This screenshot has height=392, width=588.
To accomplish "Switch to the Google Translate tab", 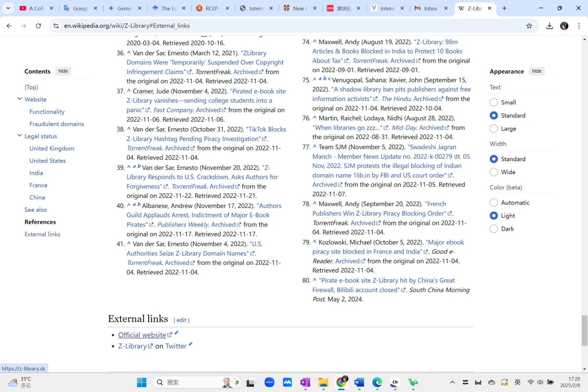I will [x=80, y=8].
